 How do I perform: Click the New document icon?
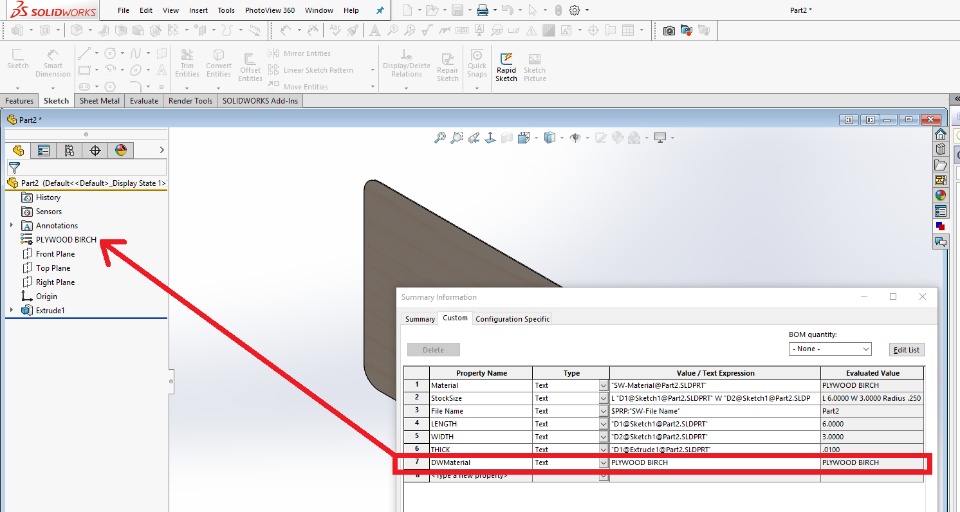[x=407, y=10]
